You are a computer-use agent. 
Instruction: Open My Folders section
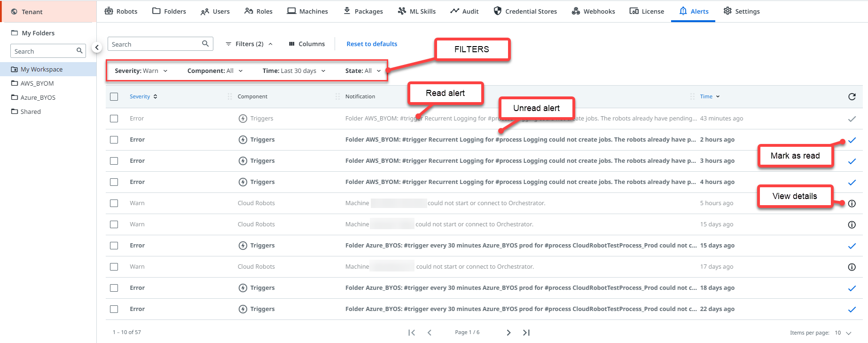33,33
